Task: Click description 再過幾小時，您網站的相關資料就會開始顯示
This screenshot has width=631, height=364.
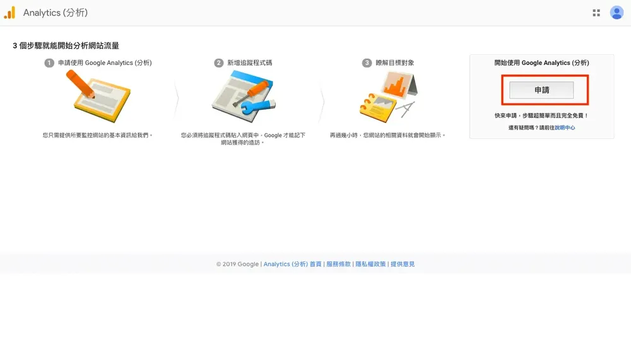Action: click(x=387, y=135)
